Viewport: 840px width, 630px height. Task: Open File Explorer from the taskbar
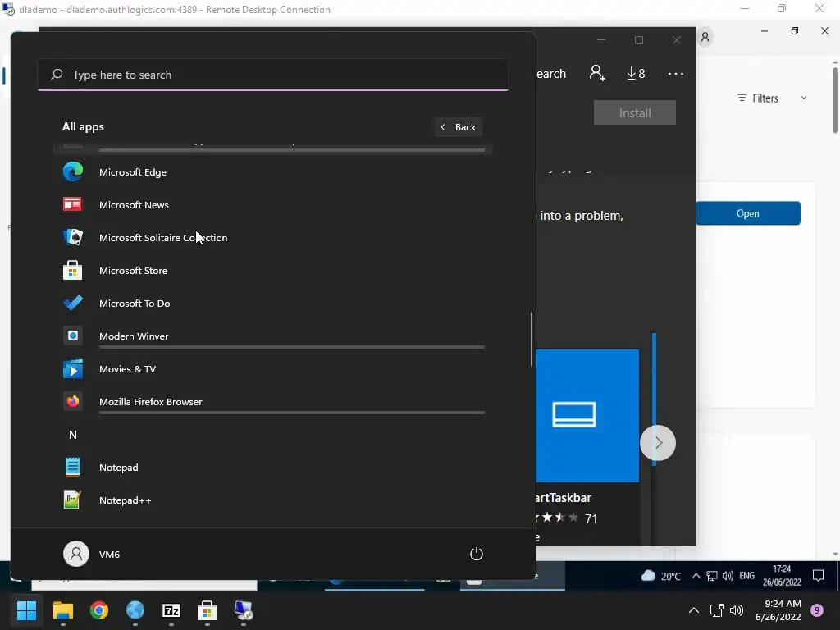click(x=62, y=610)
